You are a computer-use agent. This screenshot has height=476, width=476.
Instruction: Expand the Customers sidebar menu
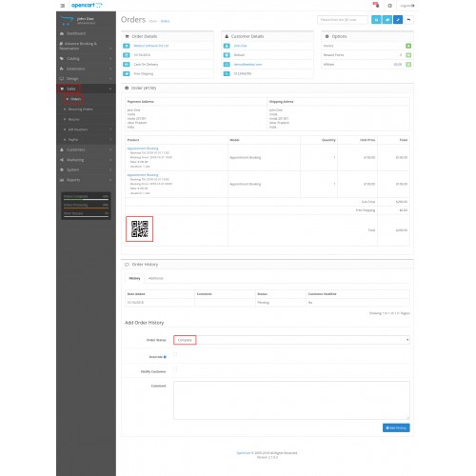click(86, 149)
